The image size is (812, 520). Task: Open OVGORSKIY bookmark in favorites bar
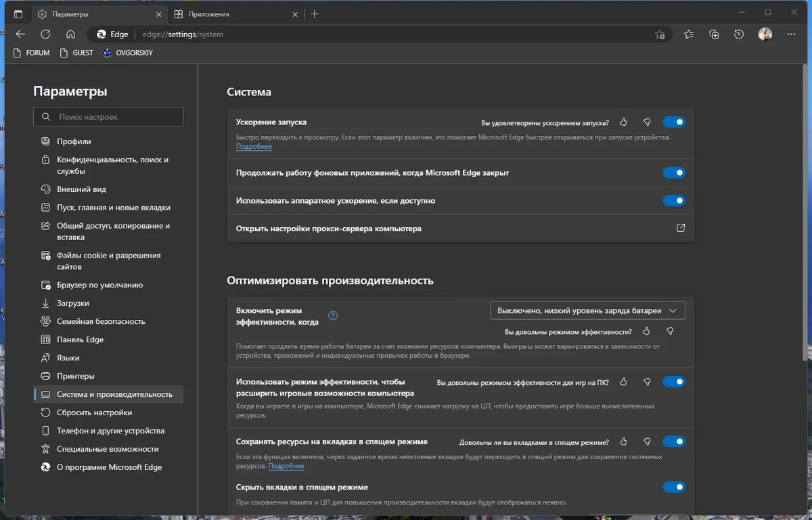(x=128, y=53)
